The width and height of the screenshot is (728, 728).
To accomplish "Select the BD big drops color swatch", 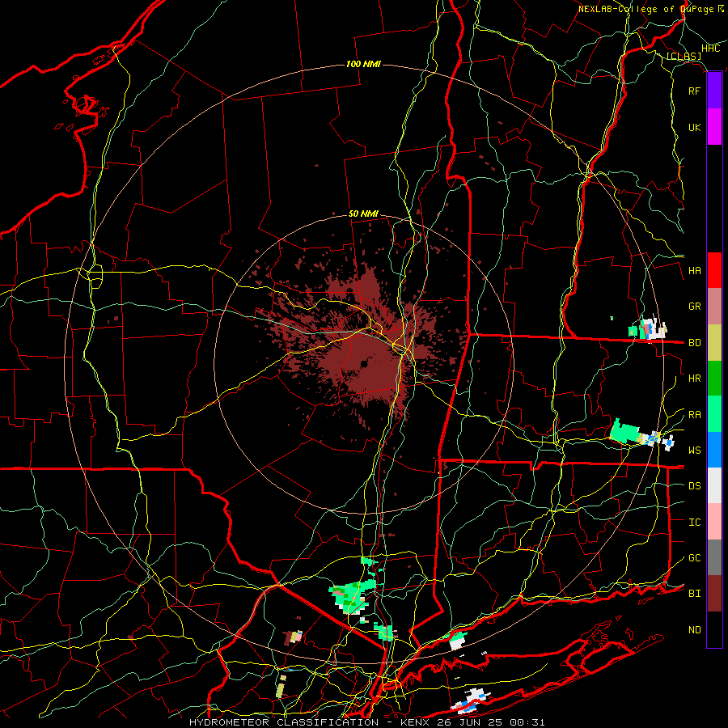I will [x=714, y=343].
